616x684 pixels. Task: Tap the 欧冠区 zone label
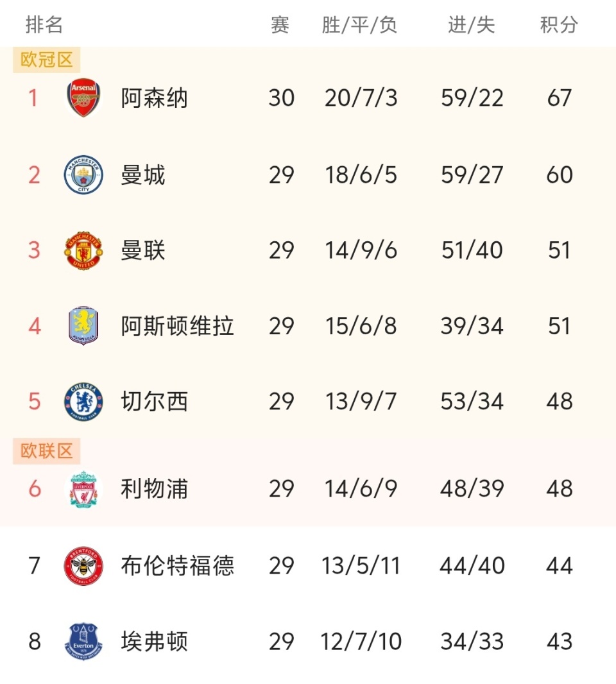tap(47, 60)
